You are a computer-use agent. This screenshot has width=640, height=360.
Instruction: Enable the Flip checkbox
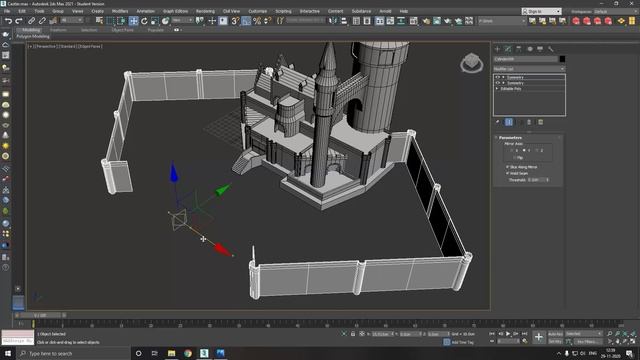click(514, 158)
